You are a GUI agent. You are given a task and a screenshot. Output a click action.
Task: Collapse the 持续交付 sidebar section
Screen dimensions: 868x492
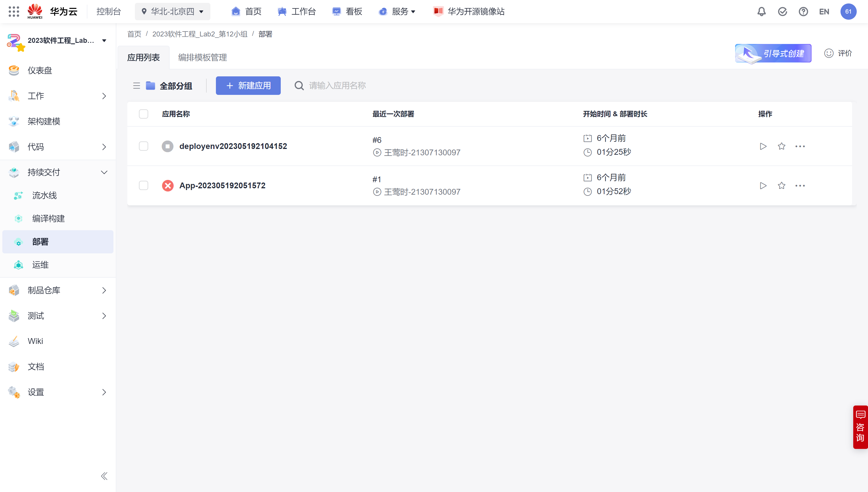(x=104, y=172)
